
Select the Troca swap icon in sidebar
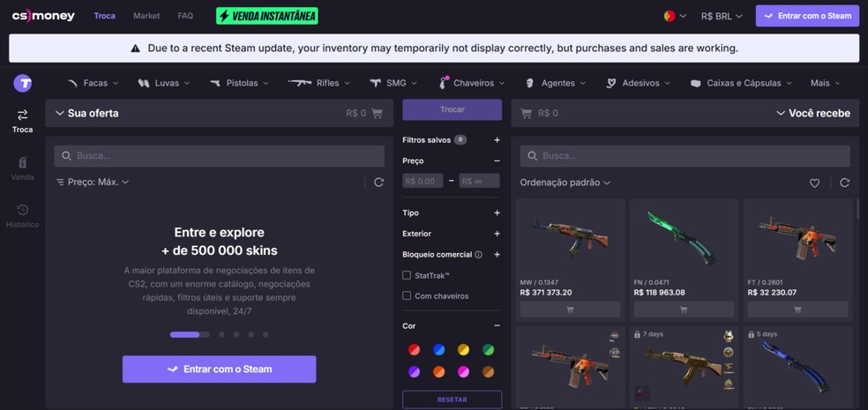[x=22, y=116]
